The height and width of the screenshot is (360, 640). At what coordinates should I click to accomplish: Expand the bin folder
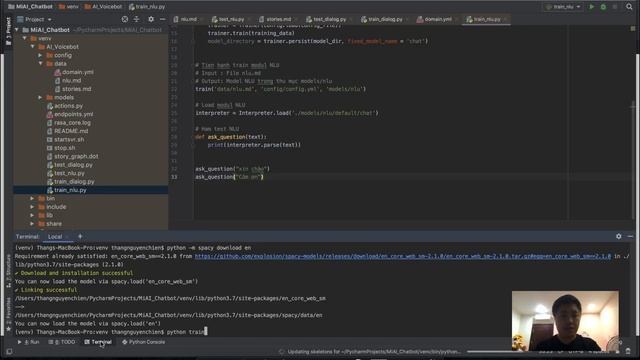click(32, 198)
